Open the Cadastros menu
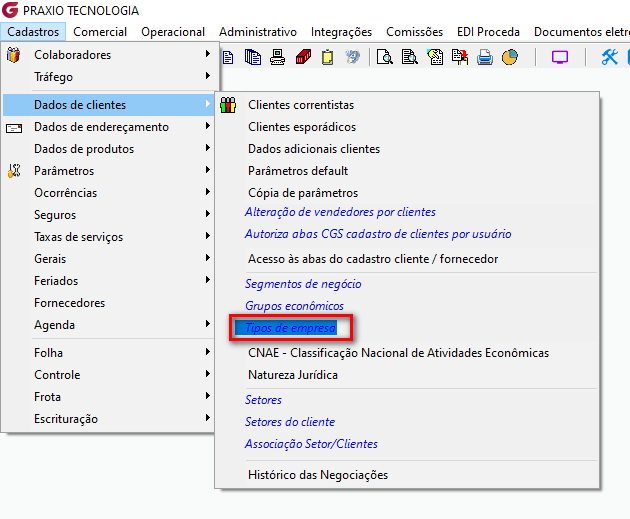Image resolution: width=630 pixels, height=519 pixels. [x=33, y=32]
